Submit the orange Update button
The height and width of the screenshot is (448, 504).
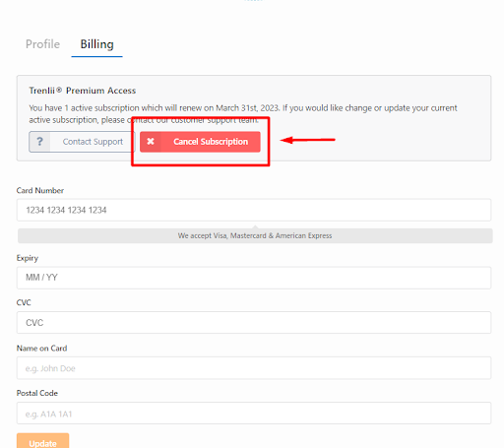[x=43, y=441]
